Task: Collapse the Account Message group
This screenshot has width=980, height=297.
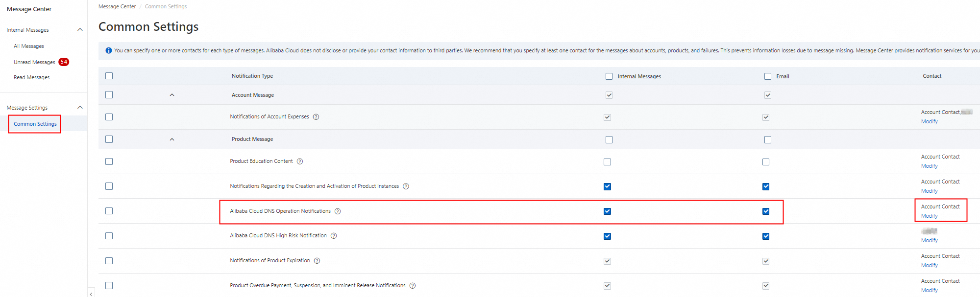Action: (172, 95)
